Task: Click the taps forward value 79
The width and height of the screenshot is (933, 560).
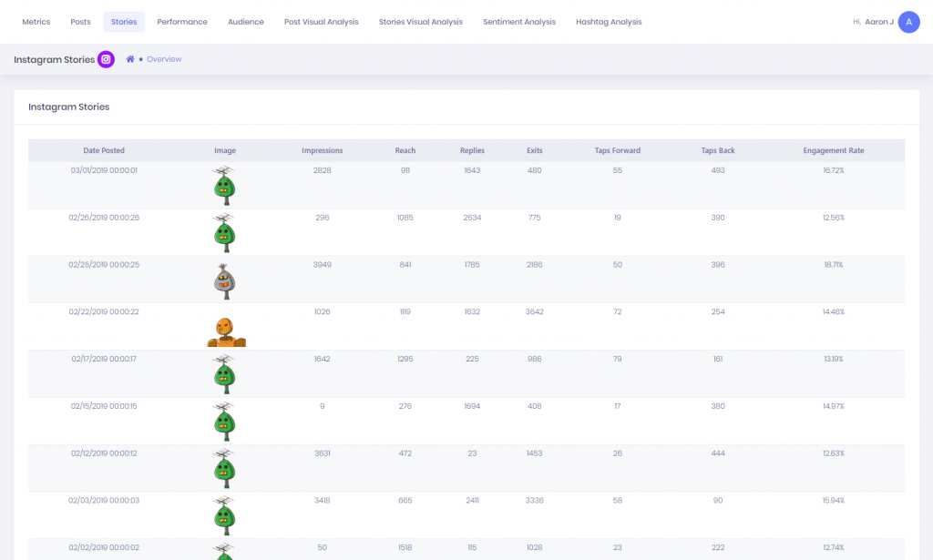Action: [x=618, y=359]
